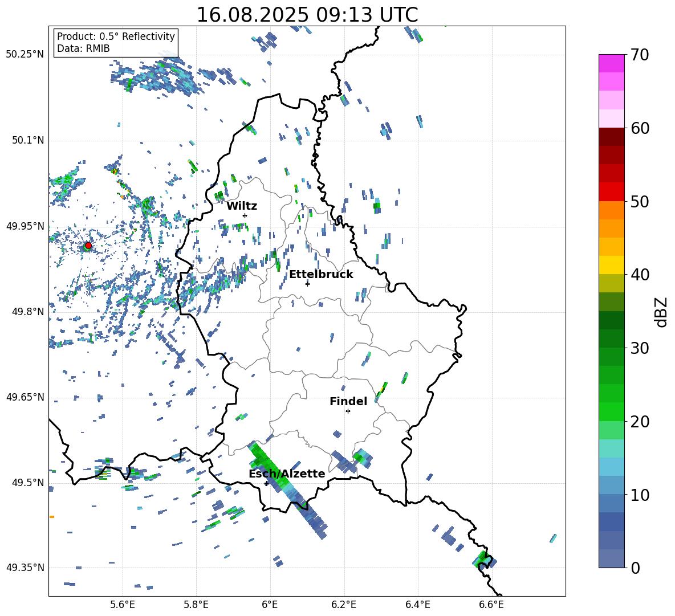Click the 6.2°E longitude label

click(344, 605)
